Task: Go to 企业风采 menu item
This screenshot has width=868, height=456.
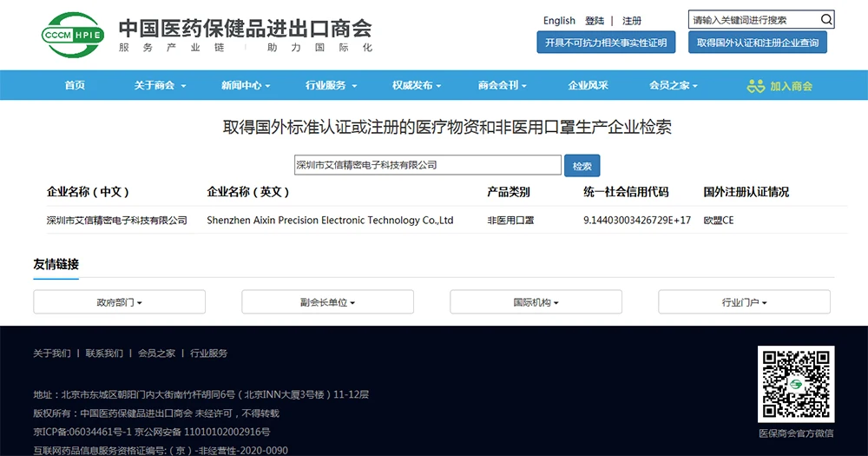Action: click(x=588, y=85)
